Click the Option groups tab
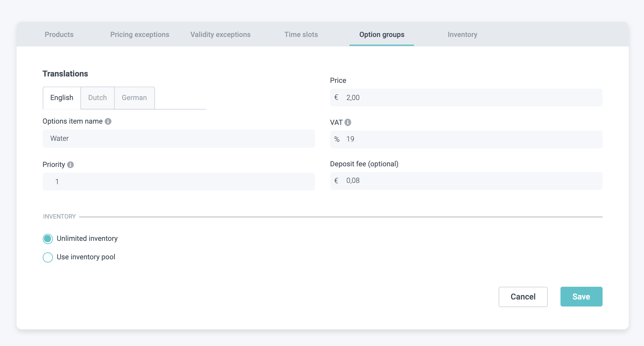The height and width of the screenshot is (346, 644). (382, 34)
